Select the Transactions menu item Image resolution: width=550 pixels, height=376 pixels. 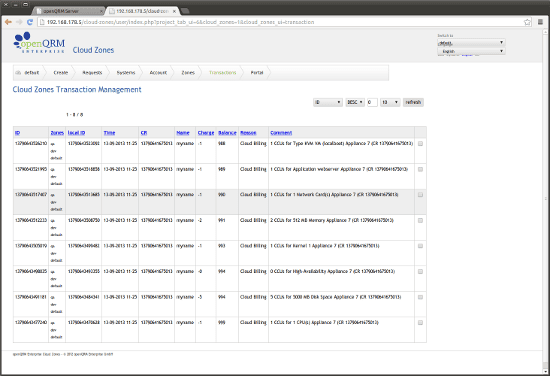(x=222, y=73)
